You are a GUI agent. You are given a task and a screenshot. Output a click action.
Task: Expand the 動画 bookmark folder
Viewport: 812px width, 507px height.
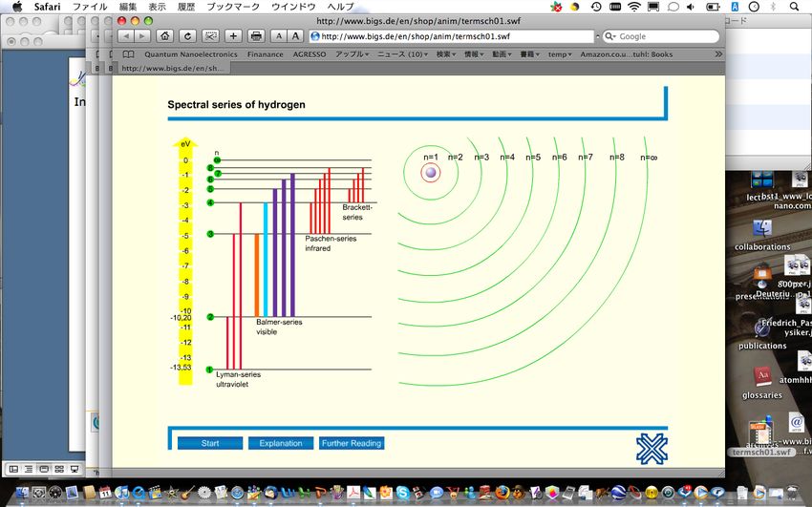tap(502, 54)
